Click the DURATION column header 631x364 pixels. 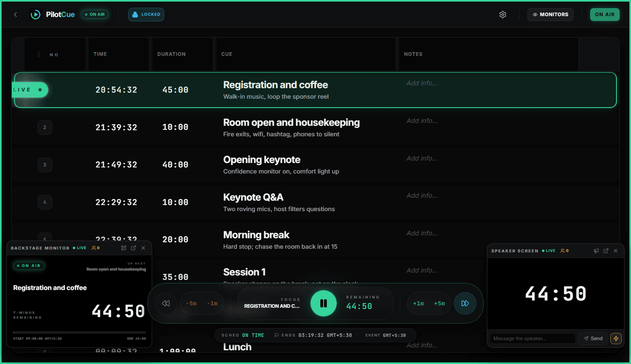tap(172, 54)
